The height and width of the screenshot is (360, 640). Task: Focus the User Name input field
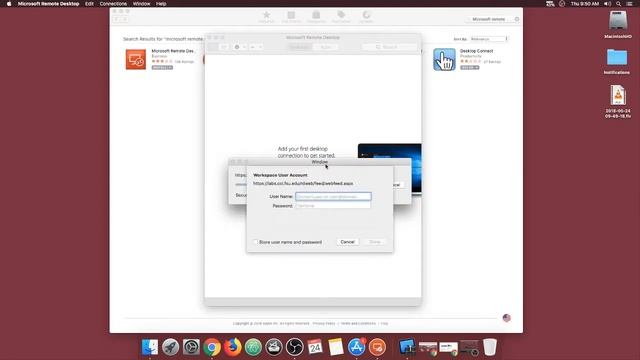click(333, 196)
